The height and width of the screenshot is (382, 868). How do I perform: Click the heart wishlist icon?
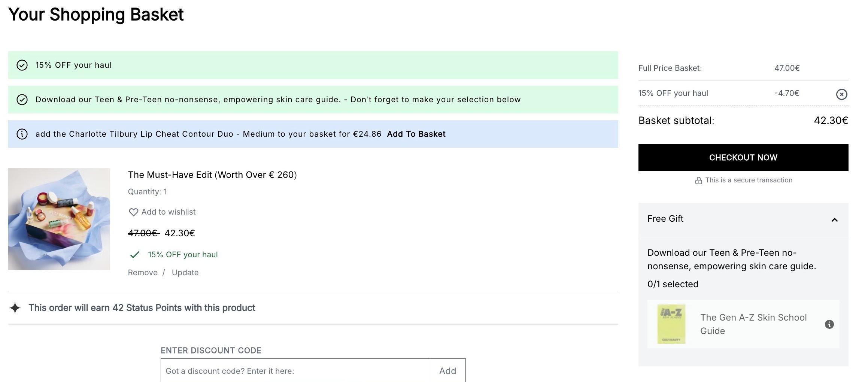coord(133,212)
